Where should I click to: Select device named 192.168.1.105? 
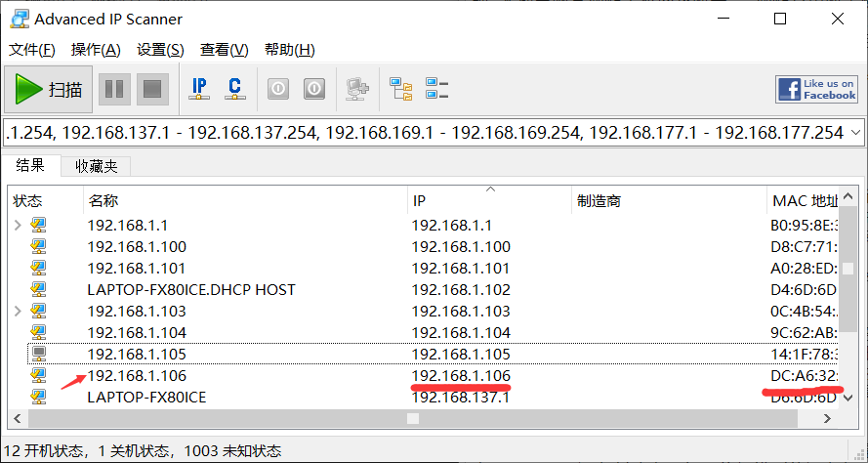pos(137,354)
